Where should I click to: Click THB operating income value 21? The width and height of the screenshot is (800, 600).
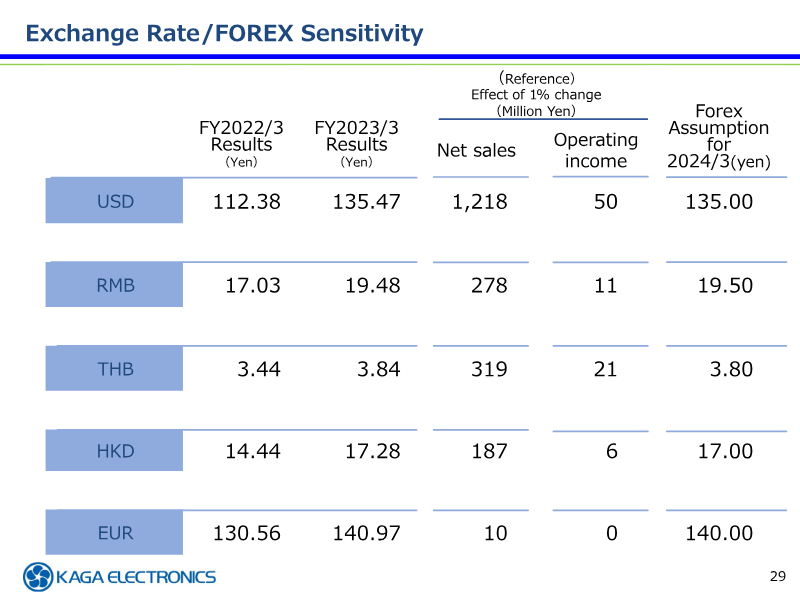tap(605, 369)
